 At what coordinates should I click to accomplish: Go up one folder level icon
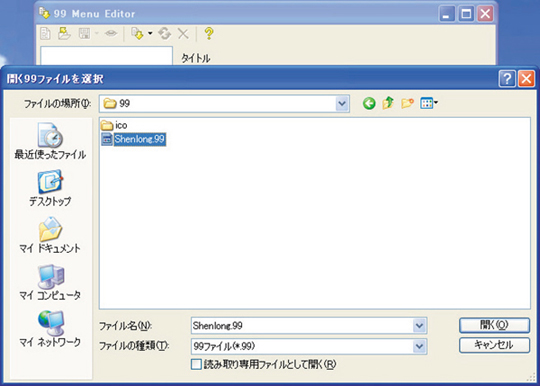coord(388,103)
